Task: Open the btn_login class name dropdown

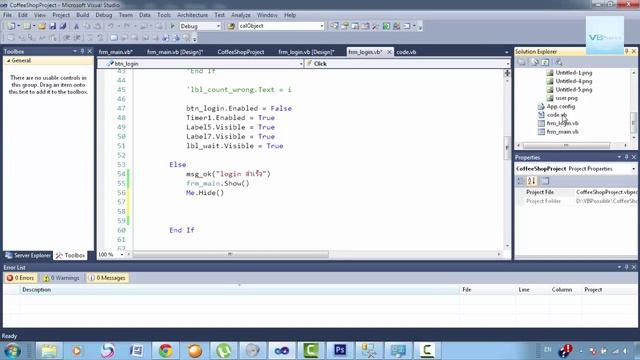Action: click(x=301, y=64)
